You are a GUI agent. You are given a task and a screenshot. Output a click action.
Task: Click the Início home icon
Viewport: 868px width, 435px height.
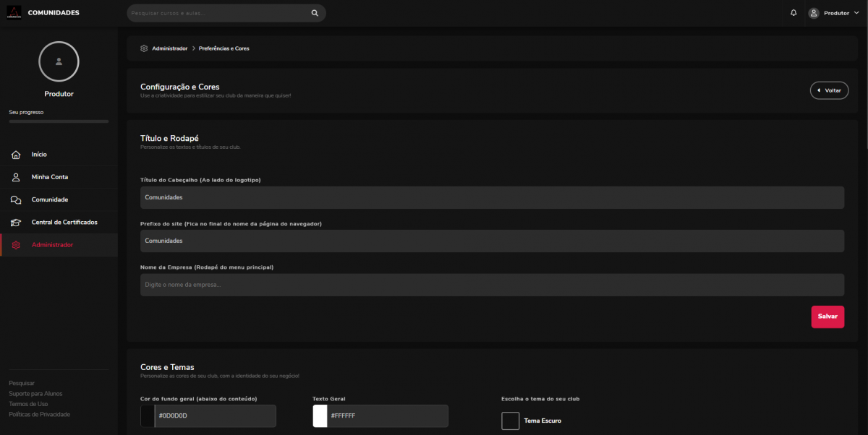16,155
